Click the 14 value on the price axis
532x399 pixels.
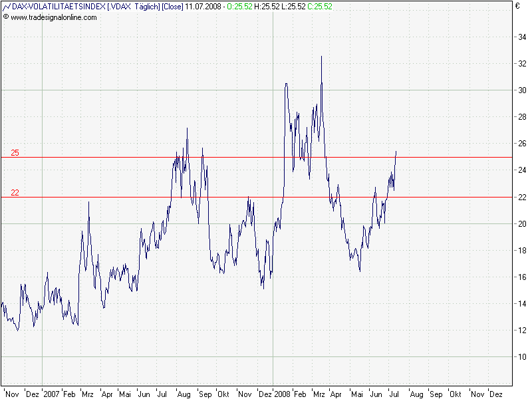tap(522, 304)
